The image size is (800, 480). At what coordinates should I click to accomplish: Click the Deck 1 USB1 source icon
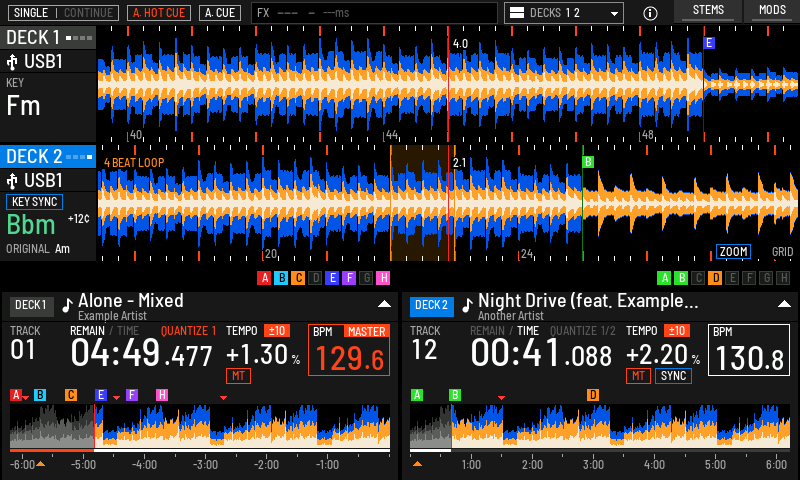(x=12, y=62)
